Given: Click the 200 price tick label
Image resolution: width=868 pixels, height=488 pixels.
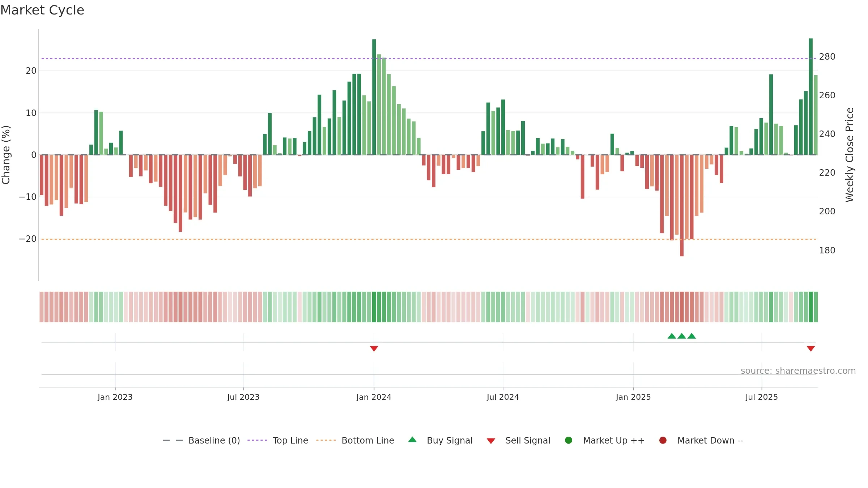Looking at the screenshot, I should [x=827, y=211].
